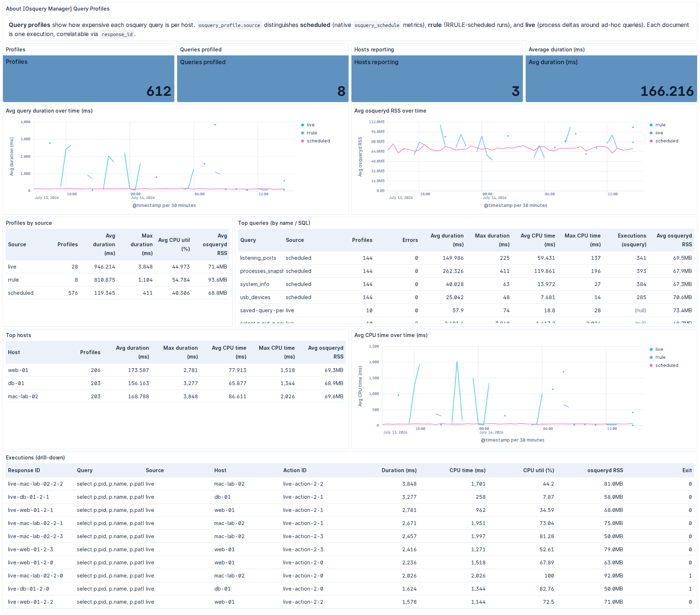Sort Top hosts table by Host column
This screenshot has width=700, height=615.
[14, 352]
